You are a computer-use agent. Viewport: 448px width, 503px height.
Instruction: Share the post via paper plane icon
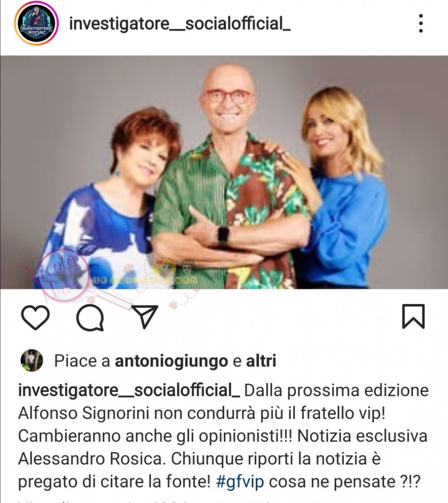click(145, 316)
